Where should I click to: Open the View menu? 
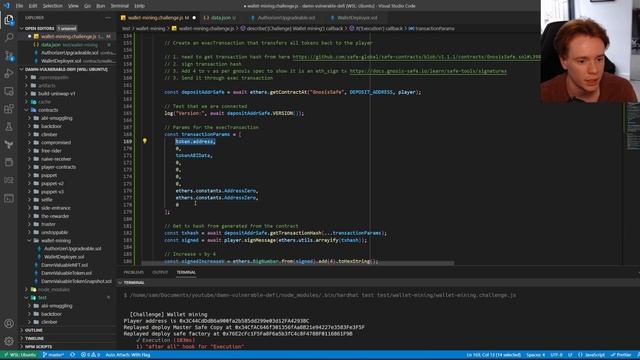tap(73, 6)
